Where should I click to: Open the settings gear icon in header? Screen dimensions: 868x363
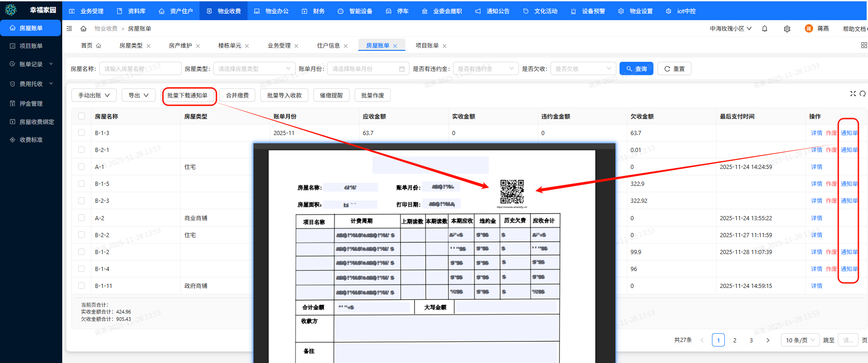coord(787,28)
